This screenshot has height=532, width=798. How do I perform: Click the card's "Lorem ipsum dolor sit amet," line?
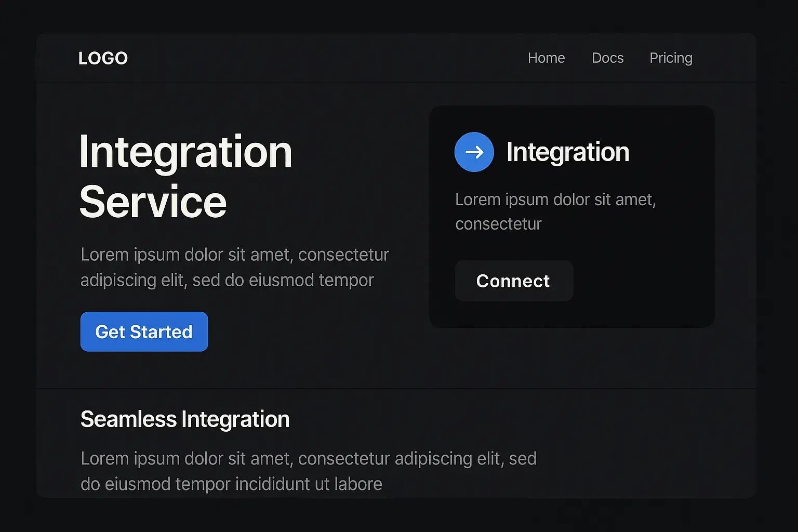(x=555, y=199)
